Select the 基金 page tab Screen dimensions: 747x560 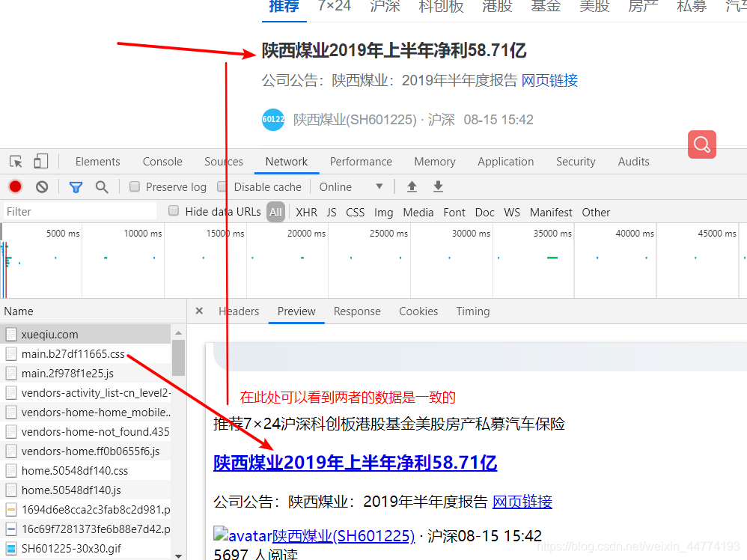[546, 6]
